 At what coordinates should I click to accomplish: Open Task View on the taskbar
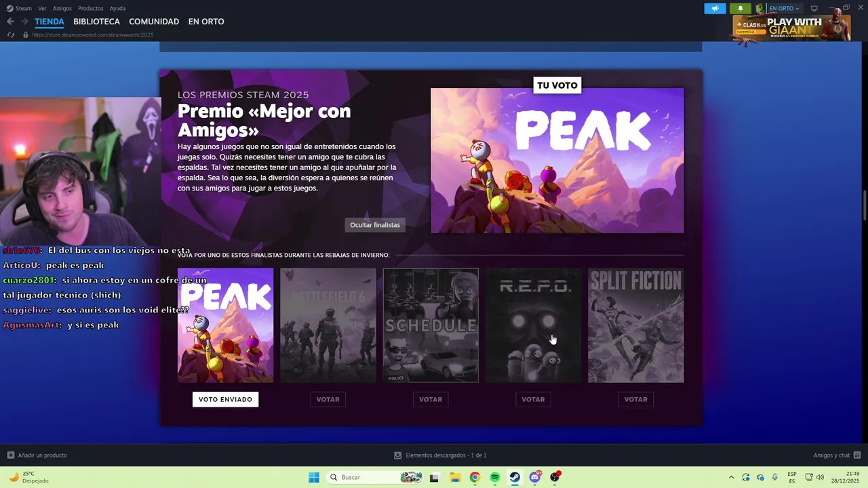(434, 477)
